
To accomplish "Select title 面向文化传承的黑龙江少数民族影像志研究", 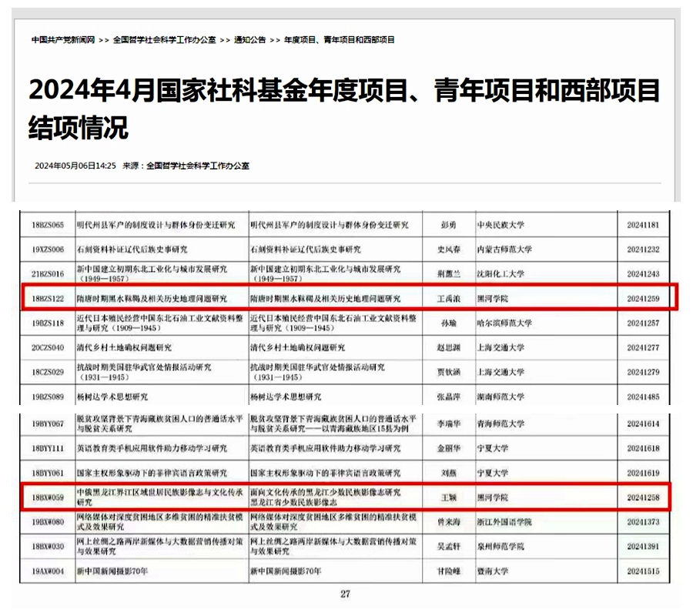I will [x=326, y=493].
